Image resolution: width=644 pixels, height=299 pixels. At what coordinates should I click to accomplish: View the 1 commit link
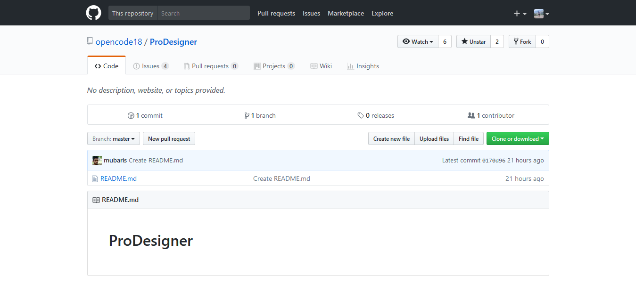145,115
